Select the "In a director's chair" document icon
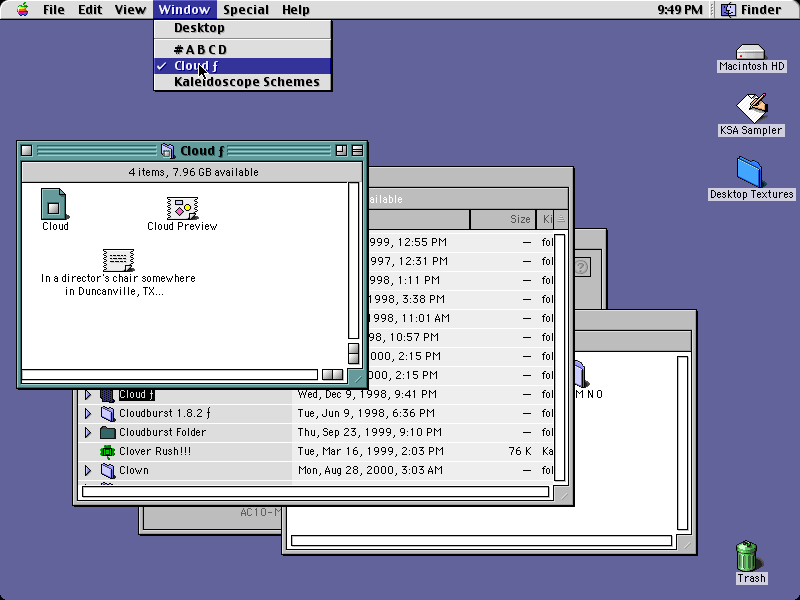Screen dimensions: 800x600 (118, 260)
